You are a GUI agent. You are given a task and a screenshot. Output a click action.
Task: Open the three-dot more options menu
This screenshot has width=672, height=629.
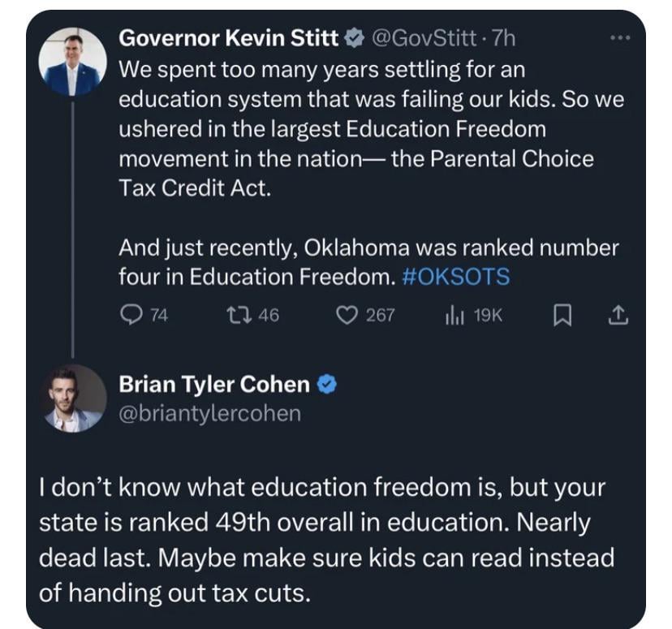point(619,37)
